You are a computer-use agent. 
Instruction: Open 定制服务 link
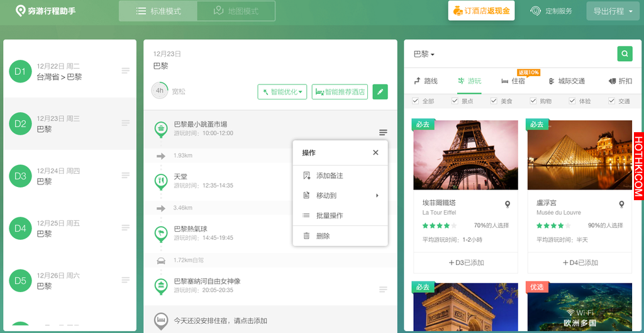click(x=551, y=11)
